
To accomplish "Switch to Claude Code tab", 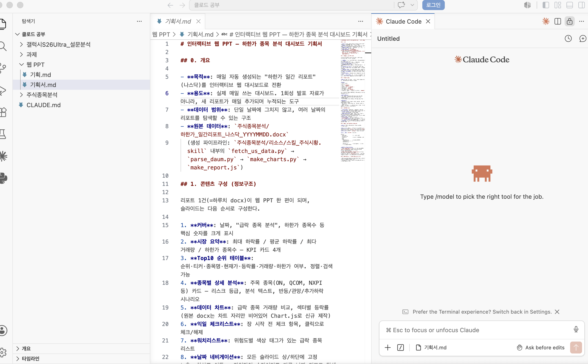I will click(403, 22).
